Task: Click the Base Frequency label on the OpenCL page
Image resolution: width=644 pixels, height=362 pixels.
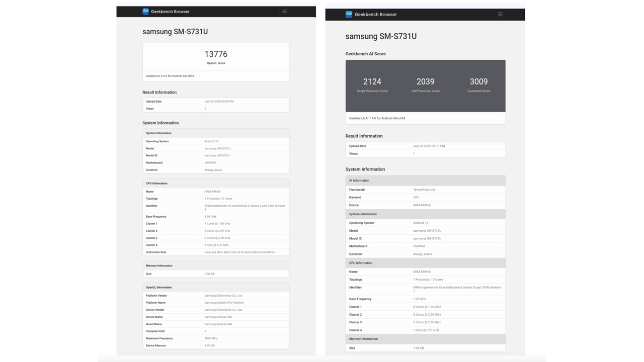Action: [156, 217]
